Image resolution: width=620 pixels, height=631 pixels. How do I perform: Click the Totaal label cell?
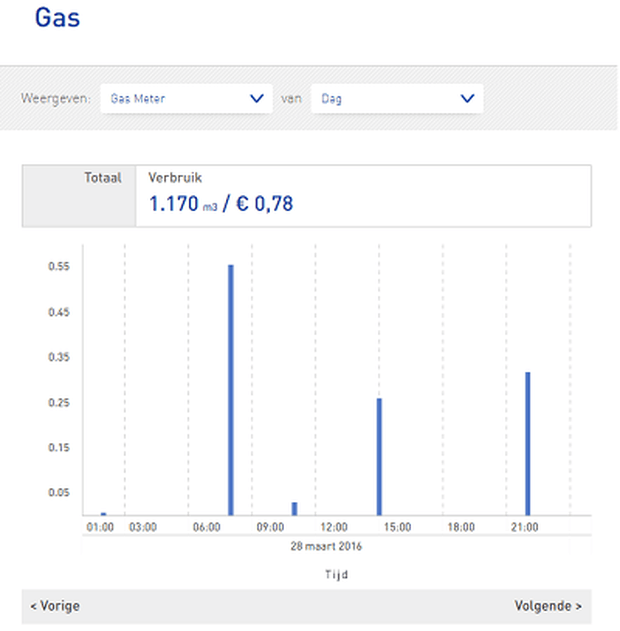(103, 178)
